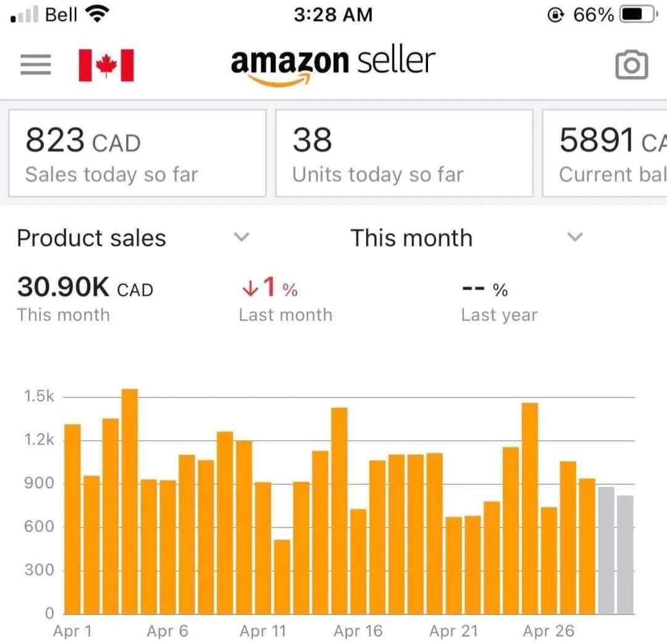Tap the 30.90K CAD monthly total
The height and width of the screenshot is (644, 667).
pos(85,288)
